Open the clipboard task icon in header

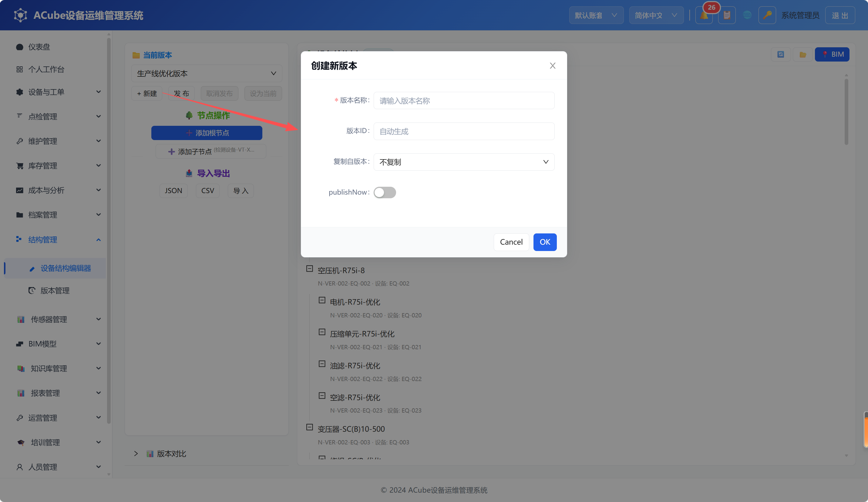[x=727, y=15]
